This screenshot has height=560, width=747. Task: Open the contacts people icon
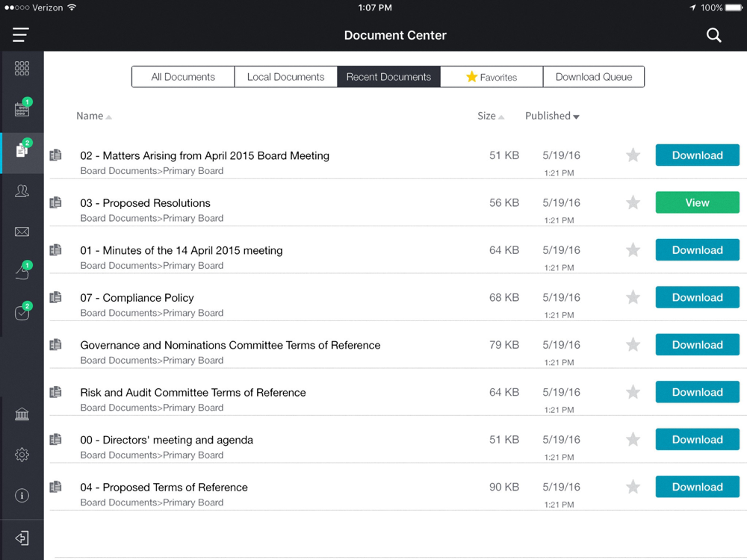[22, 191]
